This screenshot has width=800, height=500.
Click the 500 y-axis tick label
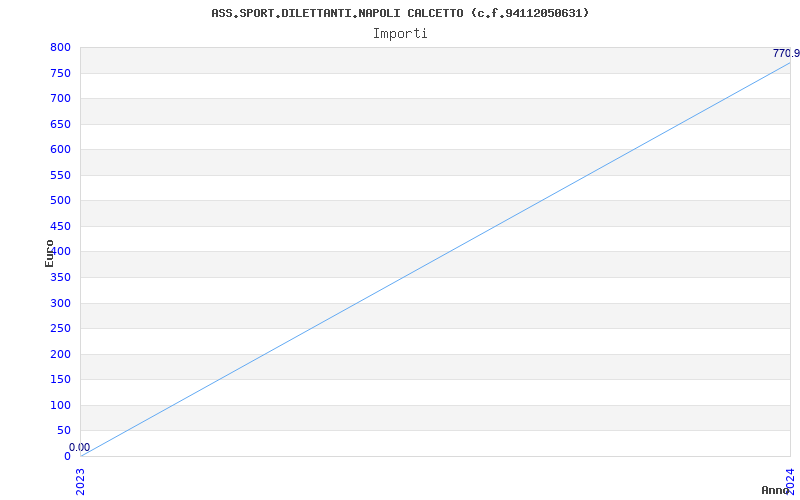point(60,201)
